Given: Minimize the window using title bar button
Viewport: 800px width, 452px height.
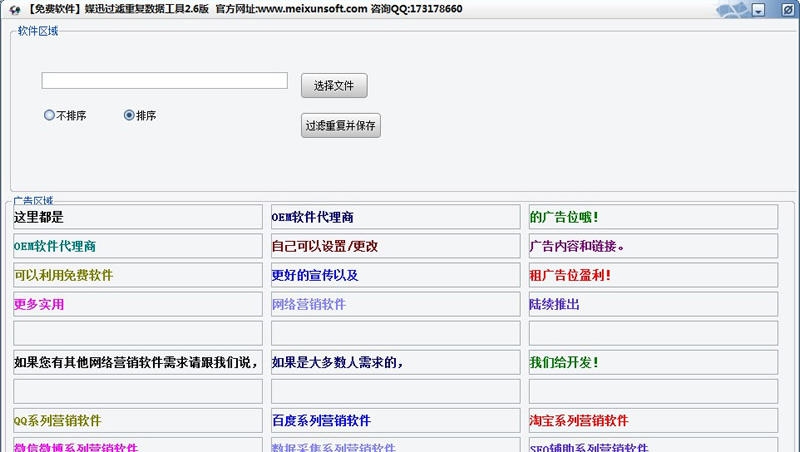Looking at the screenshot, I should click(x=759, y=10).
